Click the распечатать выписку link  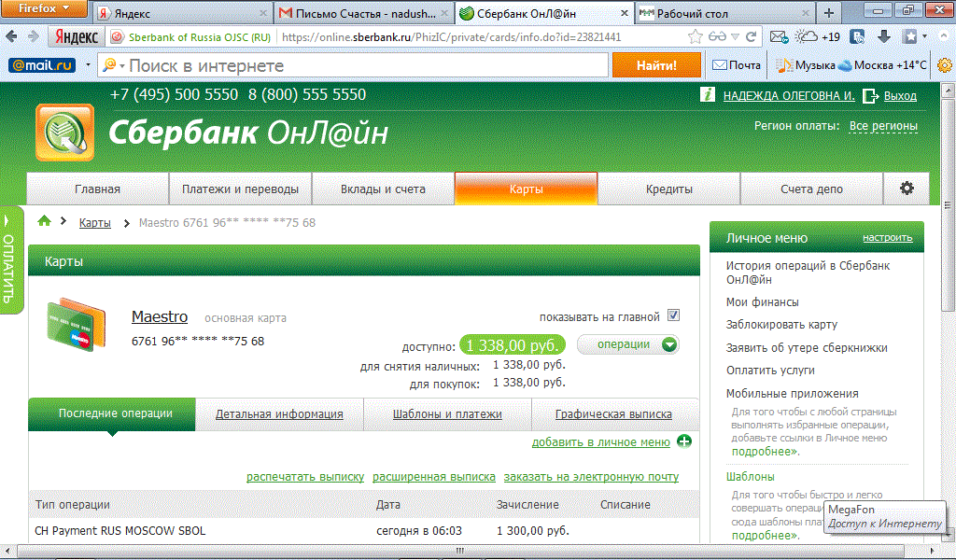pyautogui.click(x=305, y=477)
